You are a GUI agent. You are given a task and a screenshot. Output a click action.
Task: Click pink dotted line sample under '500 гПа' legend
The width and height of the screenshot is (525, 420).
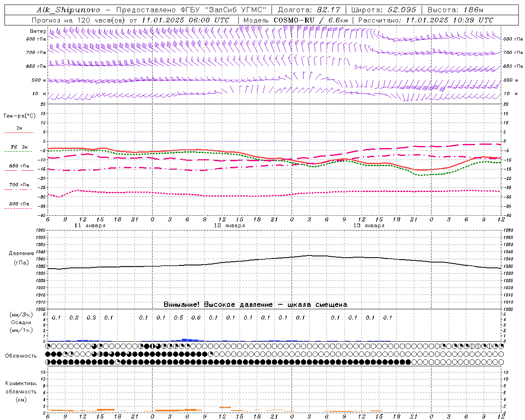click(x=18, y=208)
